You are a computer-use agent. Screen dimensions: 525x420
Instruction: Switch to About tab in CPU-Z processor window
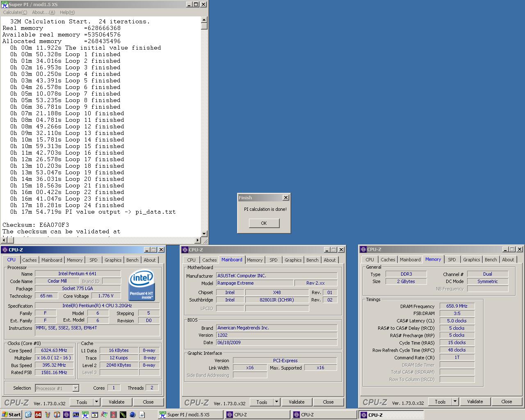click(x=150, y=260)
